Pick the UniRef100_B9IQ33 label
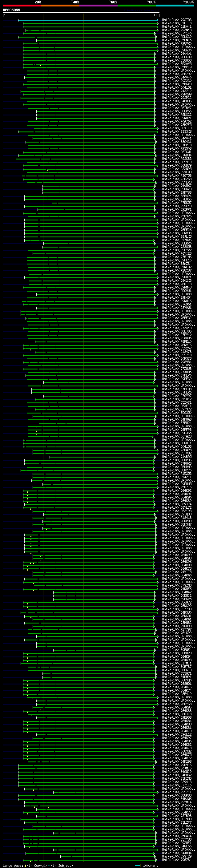The width and height of the screenshot is (197, 868). [x=177, y=514]
